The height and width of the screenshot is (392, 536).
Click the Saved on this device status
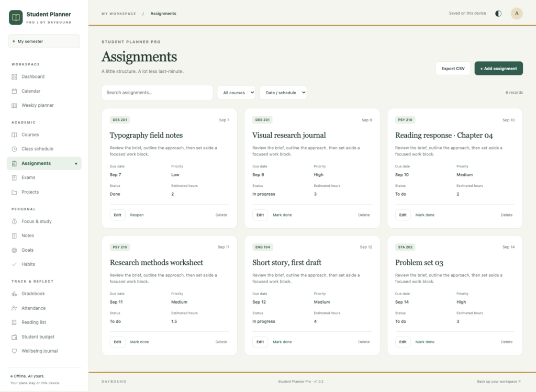click(x=467, y=13)
